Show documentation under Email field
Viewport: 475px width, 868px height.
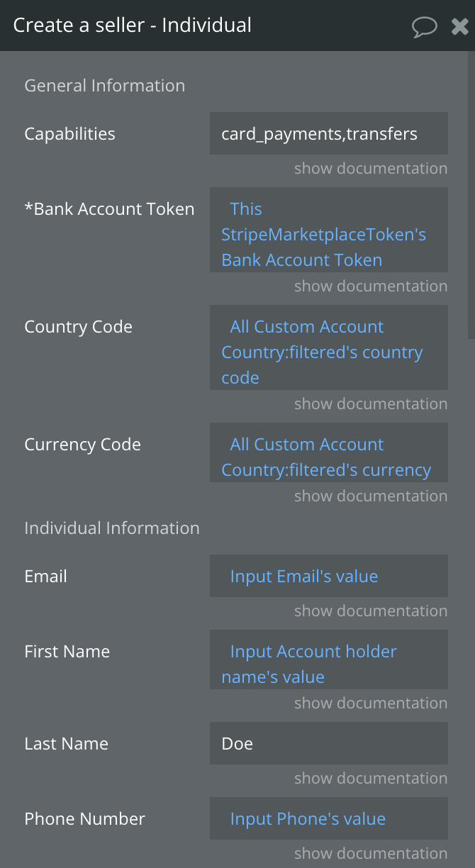[371, 611]
